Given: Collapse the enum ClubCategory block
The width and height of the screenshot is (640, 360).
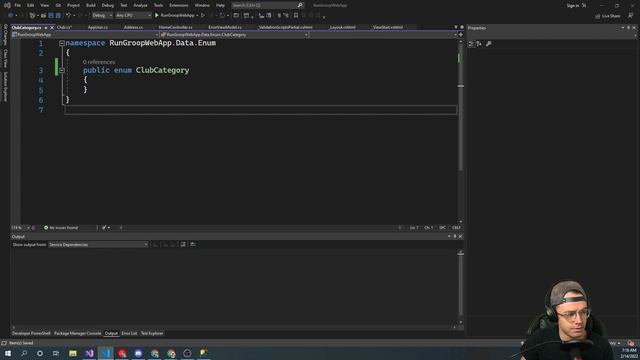Looking at the screenshot, I should coord(62,71).
